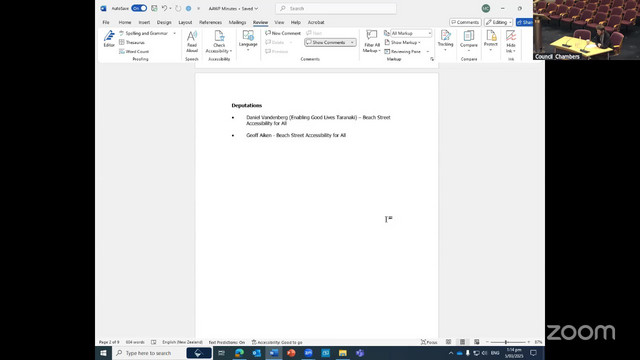Open Word Count dialog
Image resolution: width=640 pixels, height=360 pixels.
point(134,51)
